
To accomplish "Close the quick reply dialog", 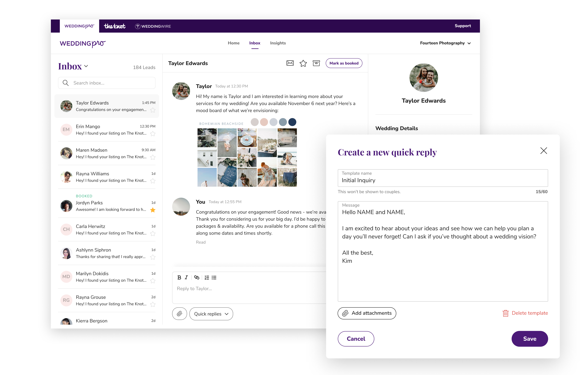I will click(x=544, y=151).
